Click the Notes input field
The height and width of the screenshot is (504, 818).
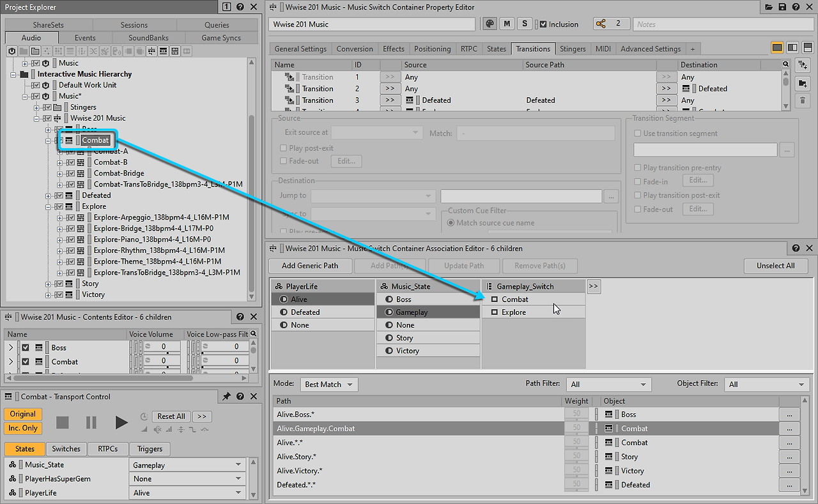coord(724,24)
